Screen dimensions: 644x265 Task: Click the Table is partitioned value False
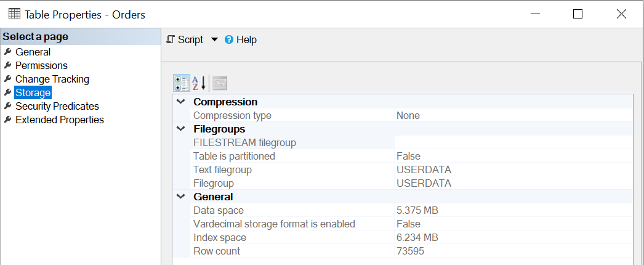[x=408, y=156]
